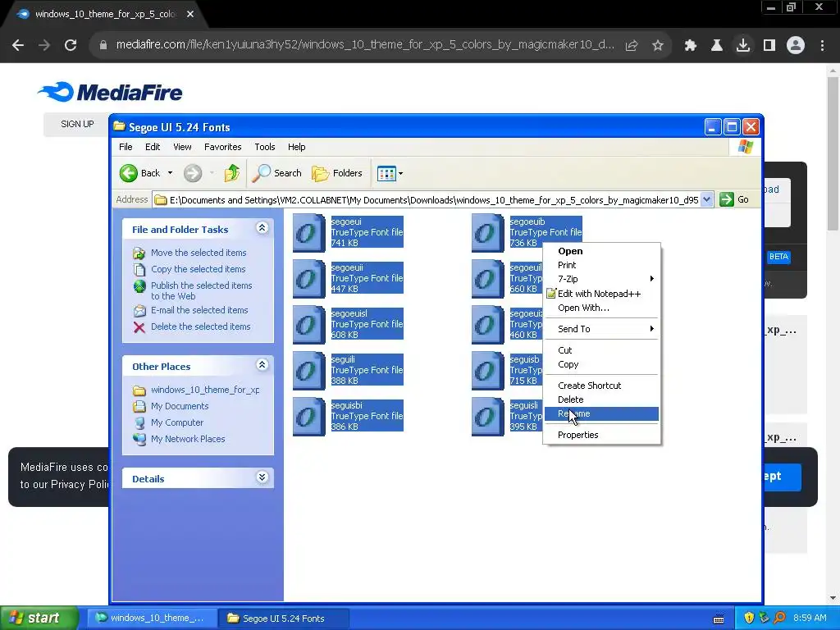The height and width of the screenshot is (630, 840).
Task: Click Move the selected items
Action: point(199,253)
